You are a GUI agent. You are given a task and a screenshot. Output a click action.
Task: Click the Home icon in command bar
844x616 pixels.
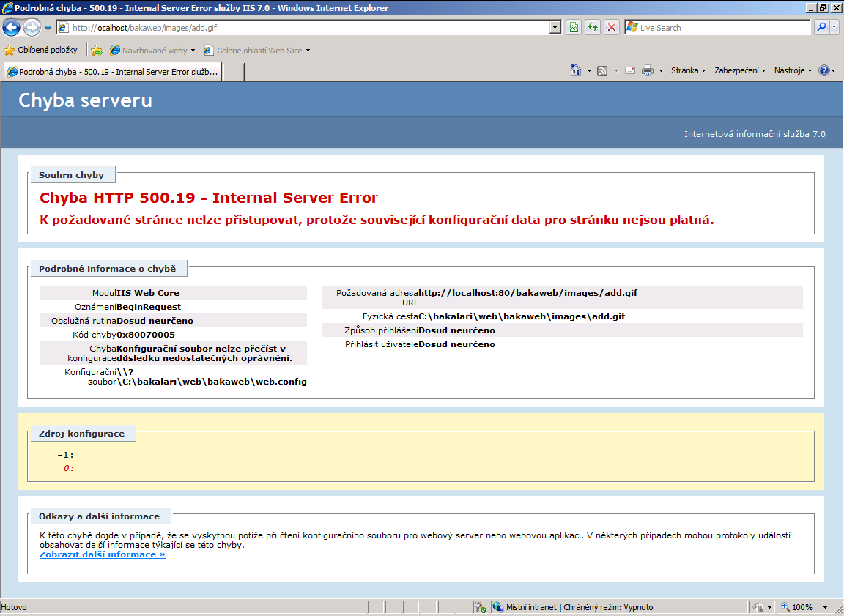[576, 70]
